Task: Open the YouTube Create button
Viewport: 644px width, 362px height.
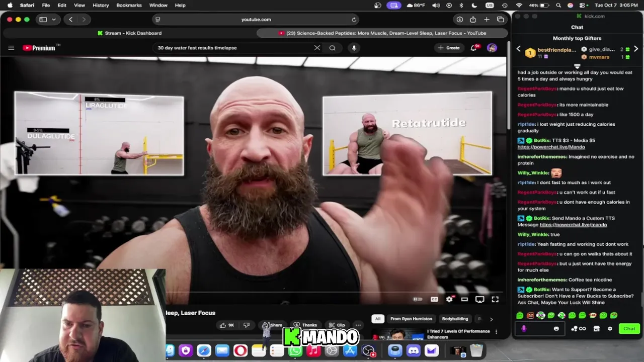Action: (449, 48)
